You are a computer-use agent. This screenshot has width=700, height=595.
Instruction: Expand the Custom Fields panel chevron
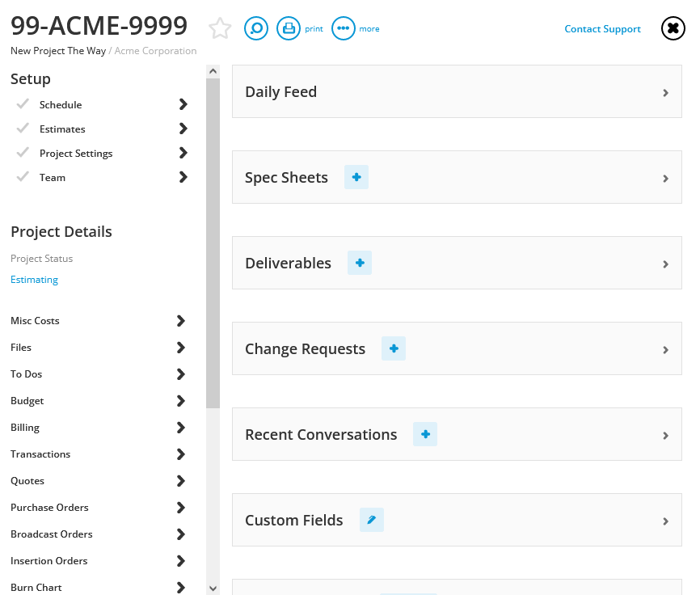coord(665,521)
